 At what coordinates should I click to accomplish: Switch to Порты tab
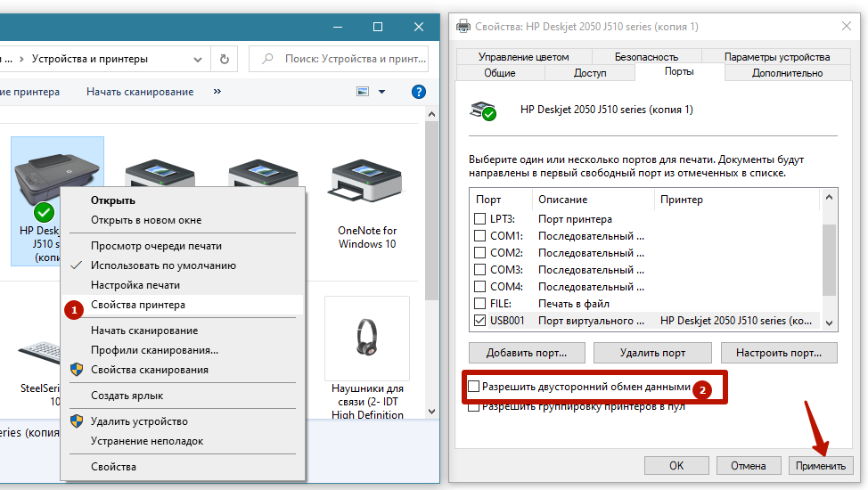[x=679, y=72]
